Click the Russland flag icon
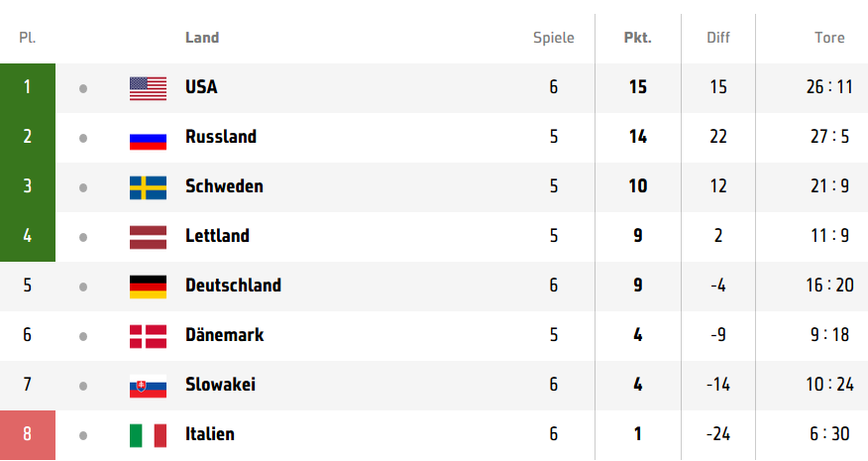868x461 pixels. tap(148, 138)
